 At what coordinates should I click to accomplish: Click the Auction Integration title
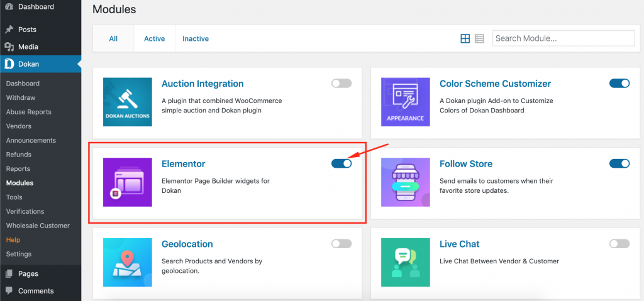click(x=203, y=84)
